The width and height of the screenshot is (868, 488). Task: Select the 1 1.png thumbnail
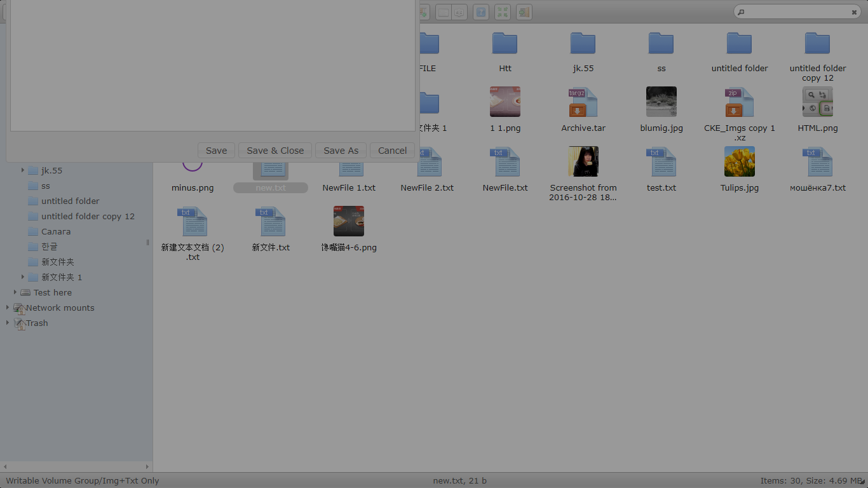click(x=505, y=102)
